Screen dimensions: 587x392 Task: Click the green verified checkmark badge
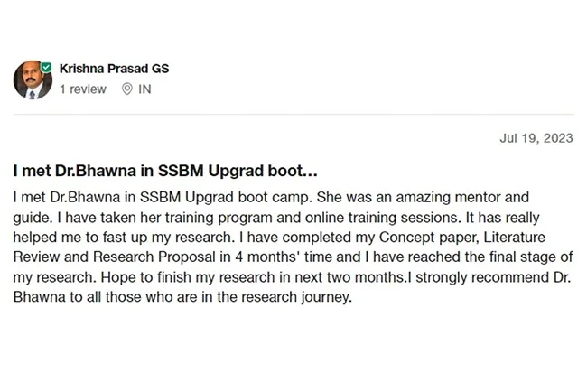point(46,67)
